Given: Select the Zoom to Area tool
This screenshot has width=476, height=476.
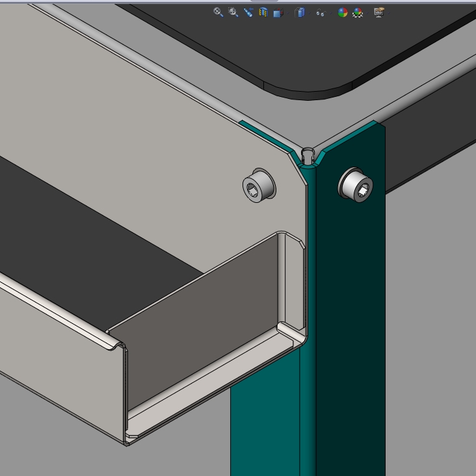Looking at the screenshot, I should [x=233, y=12].
